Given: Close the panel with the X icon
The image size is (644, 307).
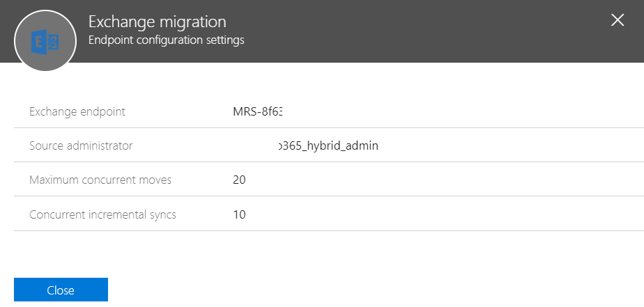Looking at the screenshot, I should [x=618, y=20].
